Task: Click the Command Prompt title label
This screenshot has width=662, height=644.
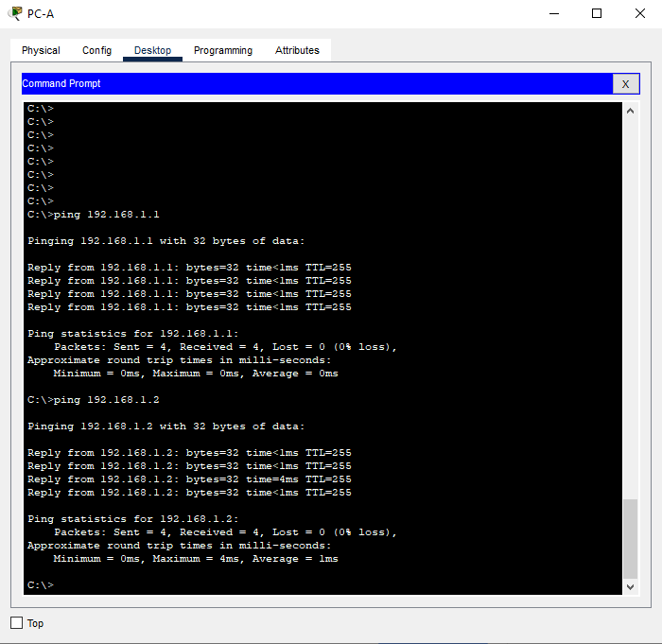Action: (61, 83)
